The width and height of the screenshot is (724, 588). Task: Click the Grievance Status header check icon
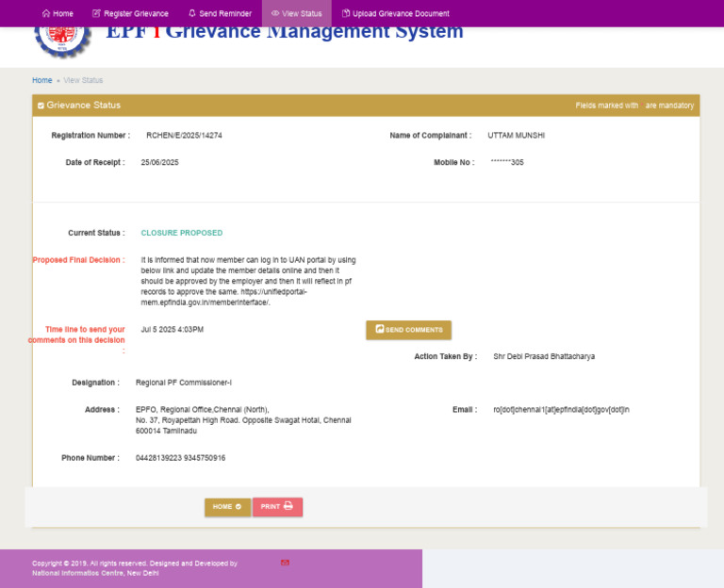pyautogui.click(x=41, y=106)
